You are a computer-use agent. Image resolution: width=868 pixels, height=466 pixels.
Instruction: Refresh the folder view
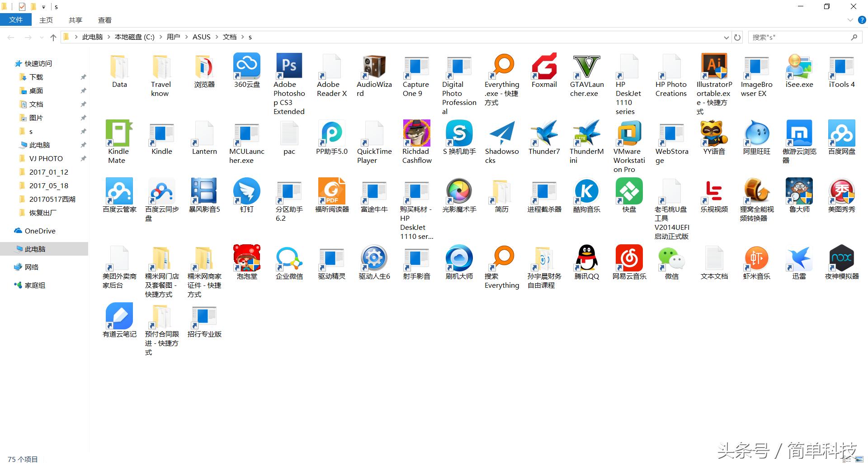click(737, 37)
